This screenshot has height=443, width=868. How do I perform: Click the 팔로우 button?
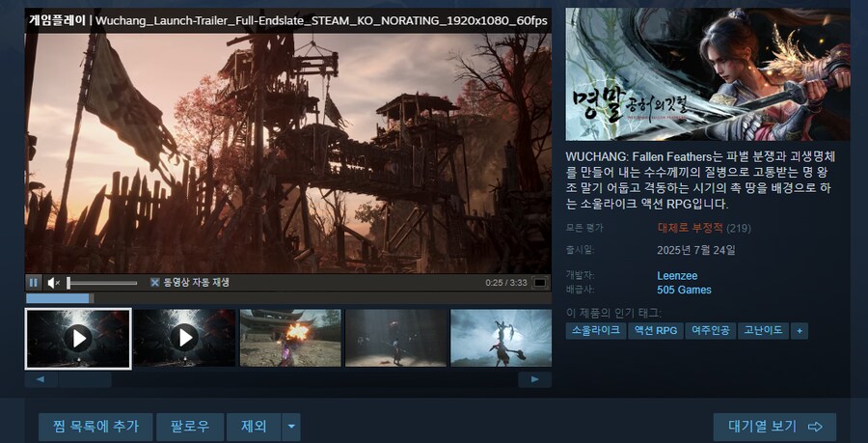(190, 427)
